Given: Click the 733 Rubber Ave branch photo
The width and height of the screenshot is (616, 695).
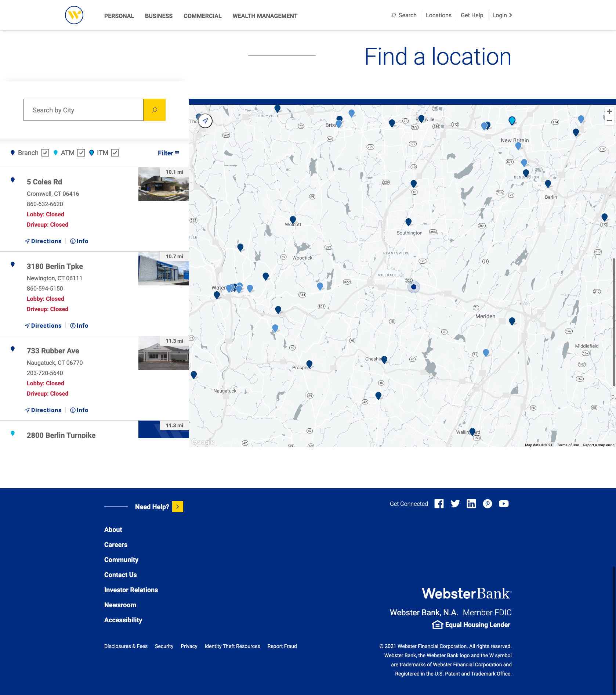Looking at the screenshot, I should (164, 353).
